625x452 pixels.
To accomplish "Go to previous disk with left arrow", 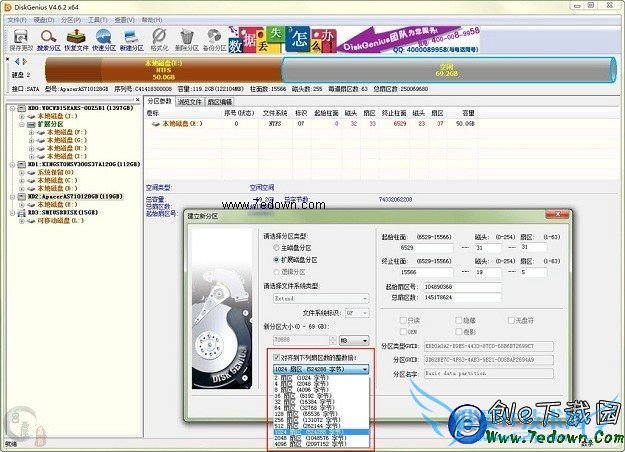I will (x=17, y=61).
